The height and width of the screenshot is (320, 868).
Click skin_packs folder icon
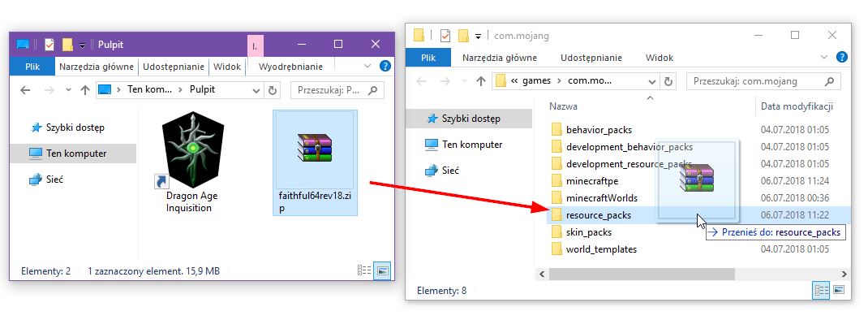pyautogui.click(x=556, y=231)
